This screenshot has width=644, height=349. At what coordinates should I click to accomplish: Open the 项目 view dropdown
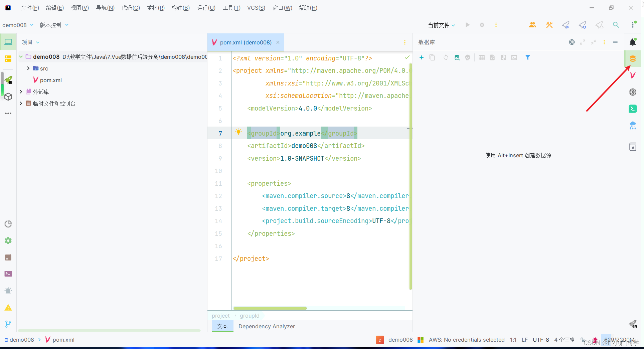[x=31, y=42]
